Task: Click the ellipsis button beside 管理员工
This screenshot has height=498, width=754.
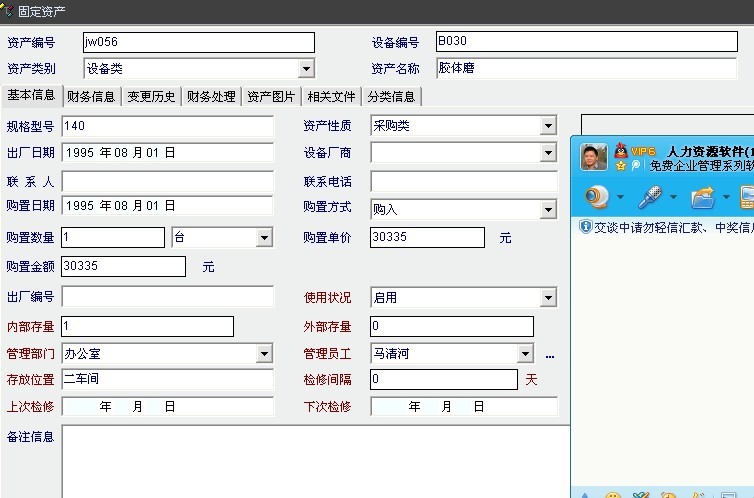Action: click(x=549, y=354)
